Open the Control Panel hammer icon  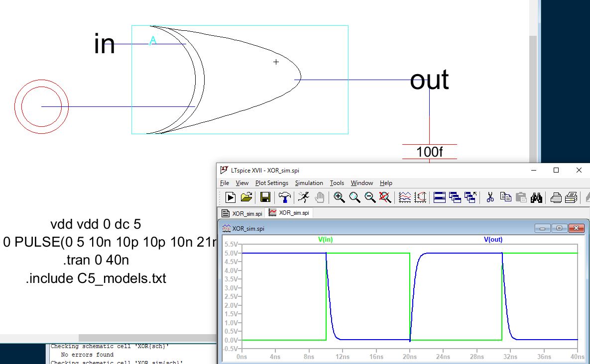point(285,197)
